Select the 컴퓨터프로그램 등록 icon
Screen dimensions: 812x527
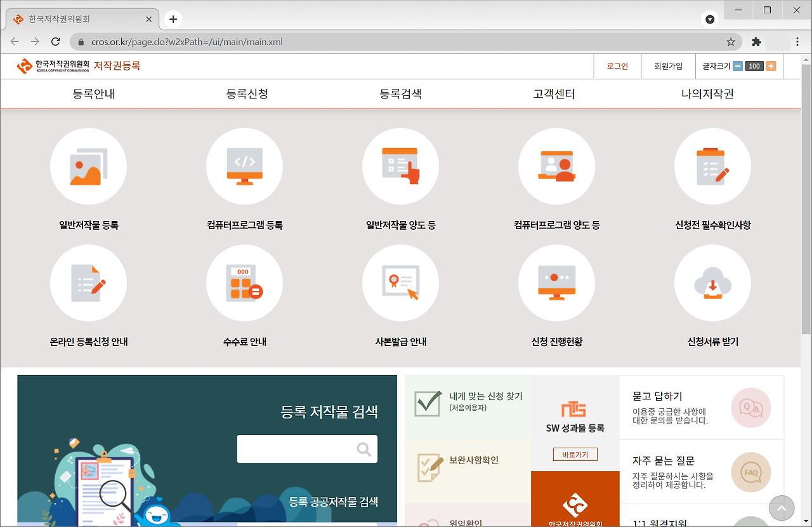tap(244, 166)
